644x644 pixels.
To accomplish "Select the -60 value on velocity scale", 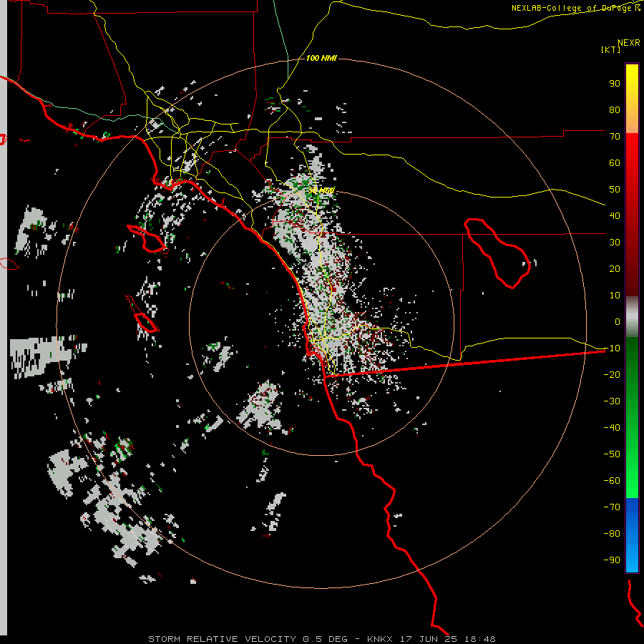I will [x=612, y=481].
